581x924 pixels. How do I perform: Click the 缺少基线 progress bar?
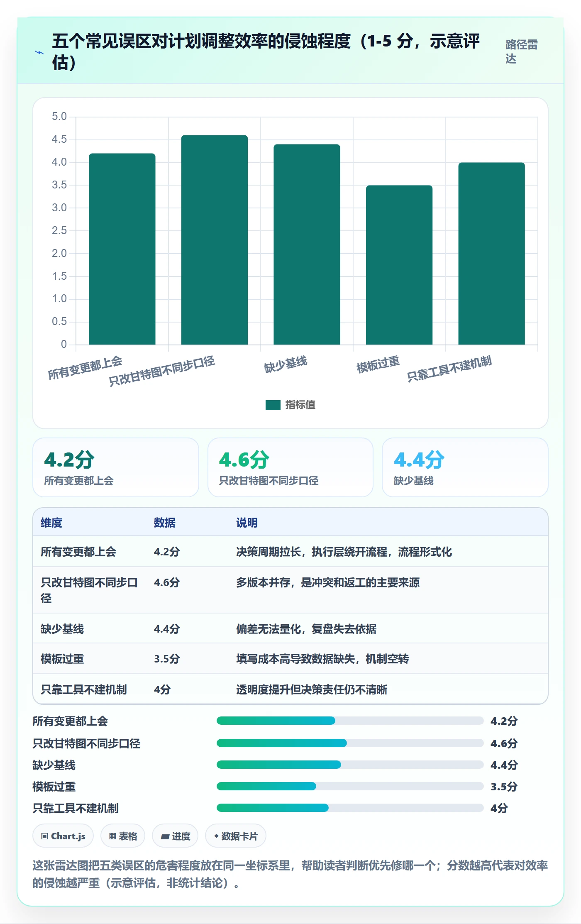point(350,765)
